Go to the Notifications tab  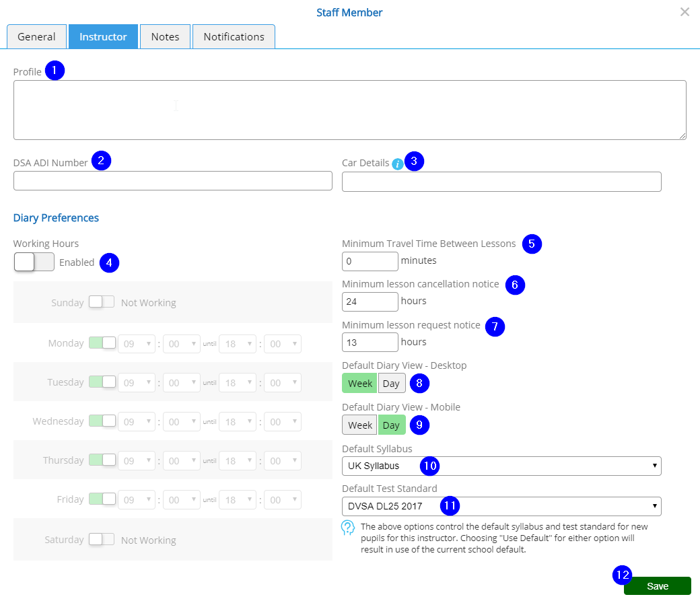pos(234,36)
